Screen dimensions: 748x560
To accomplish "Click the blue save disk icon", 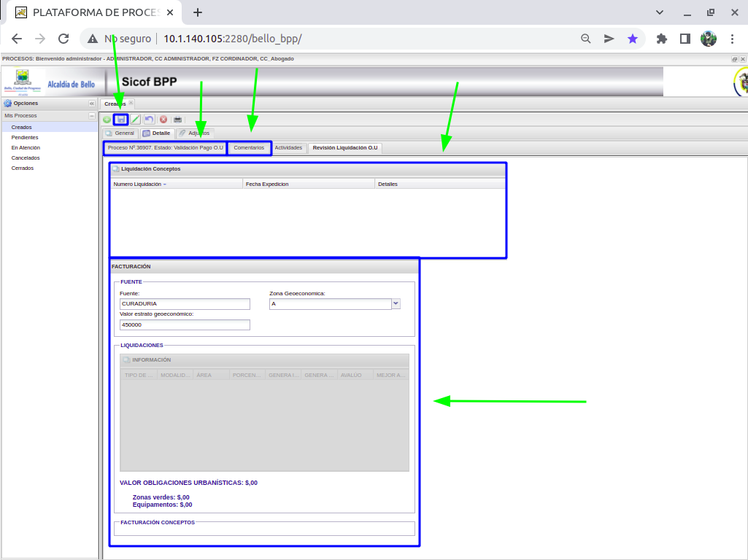I will pos(121,120).
